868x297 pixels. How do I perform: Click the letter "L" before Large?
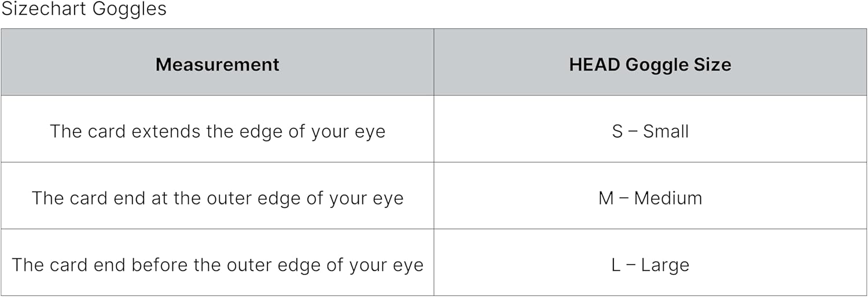[x=616, y=265]
